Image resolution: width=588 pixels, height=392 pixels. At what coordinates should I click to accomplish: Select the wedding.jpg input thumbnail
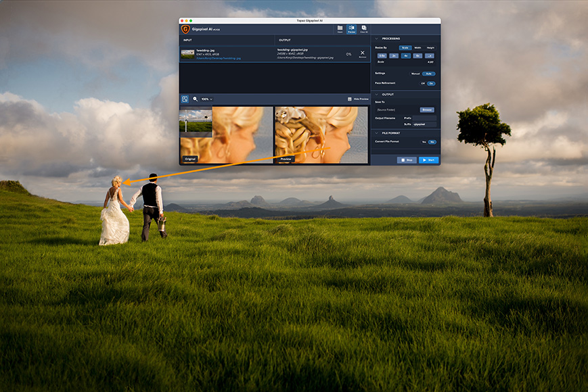click(187, 54)
